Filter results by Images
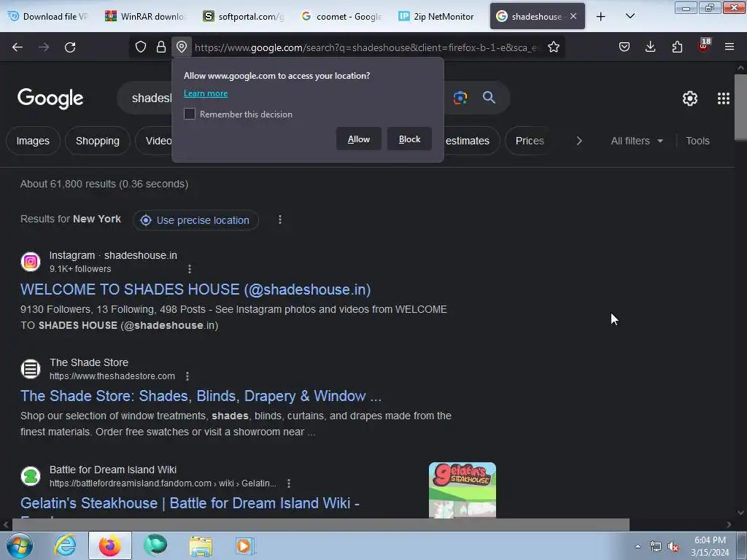This screenshot has width=747, height=560. pos(33,141)
